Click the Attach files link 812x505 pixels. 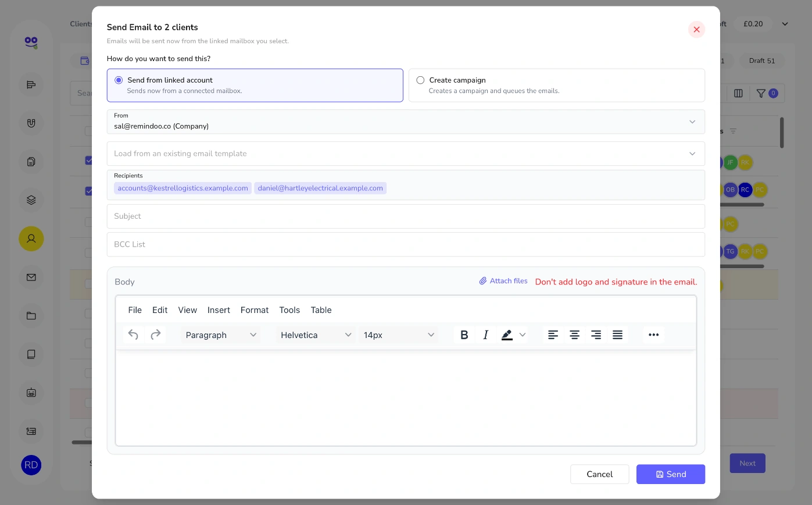point(503,281)
